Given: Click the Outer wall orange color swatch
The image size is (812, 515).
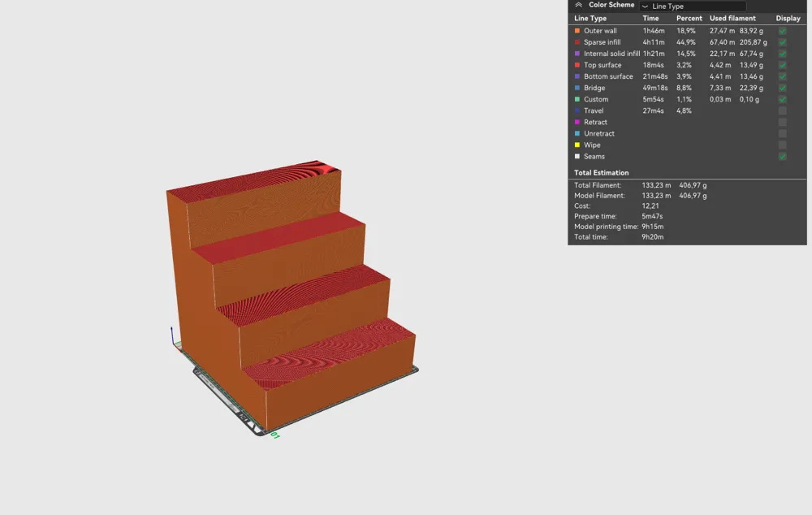Looking at the screenshot, I should click(577, 31).
